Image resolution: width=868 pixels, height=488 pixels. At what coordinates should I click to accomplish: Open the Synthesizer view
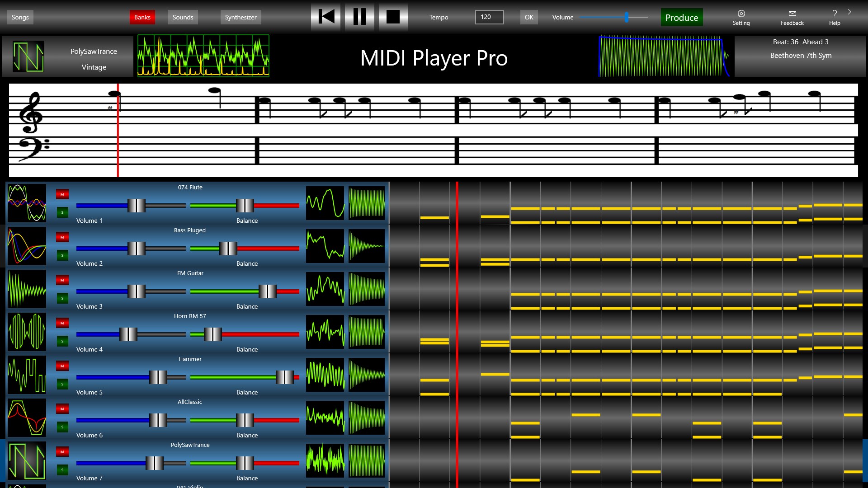coord(241,17)
